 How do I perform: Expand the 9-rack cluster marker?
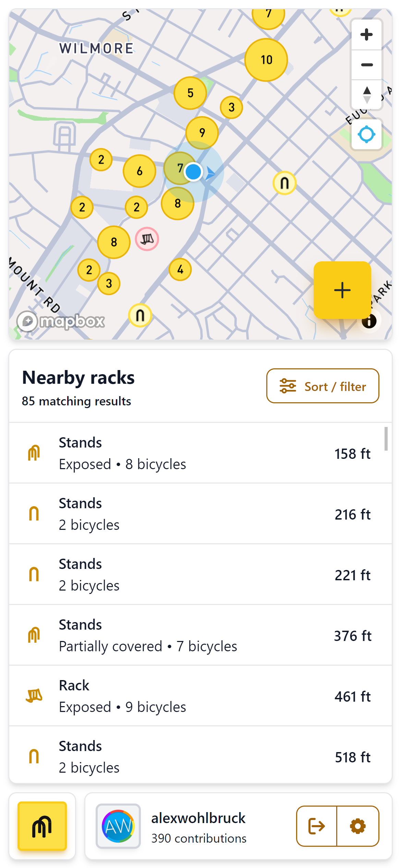(202, 133)
